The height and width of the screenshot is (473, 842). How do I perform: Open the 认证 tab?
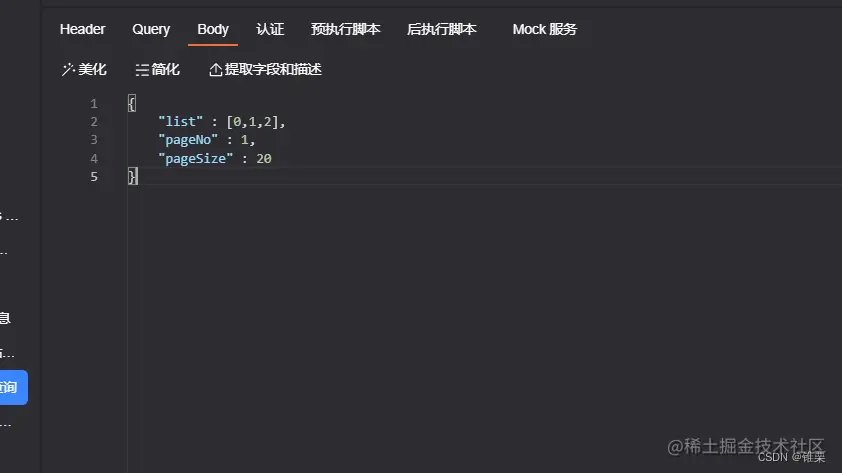270,29
